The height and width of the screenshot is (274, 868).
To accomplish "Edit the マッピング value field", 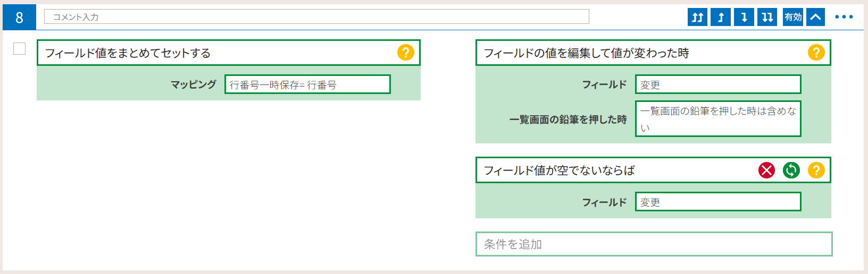I will [307, 84].
